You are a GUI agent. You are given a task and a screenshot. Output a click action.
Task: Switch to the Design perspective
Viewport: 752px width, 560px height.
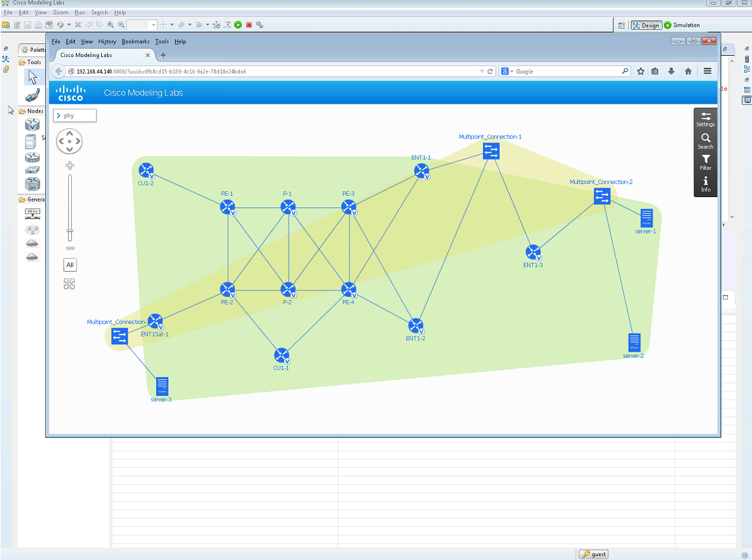tap(646, 25)
